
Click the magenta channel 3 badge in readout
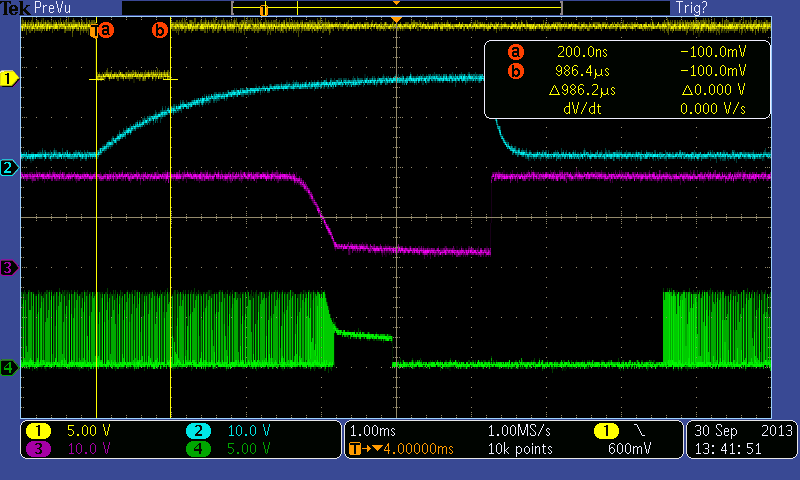(38, 449)
